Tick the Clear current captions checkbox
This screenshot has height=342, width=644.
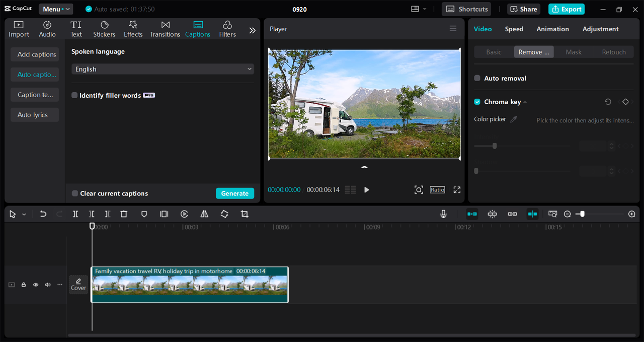75,193
